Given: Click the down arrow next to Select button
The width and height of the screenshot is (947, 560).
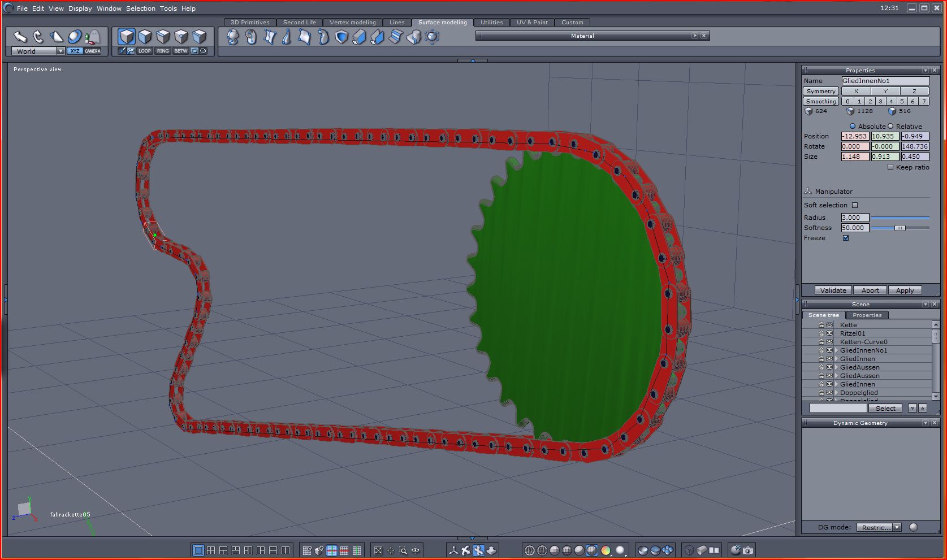Looking at the screenshot, I should point(912,408).
